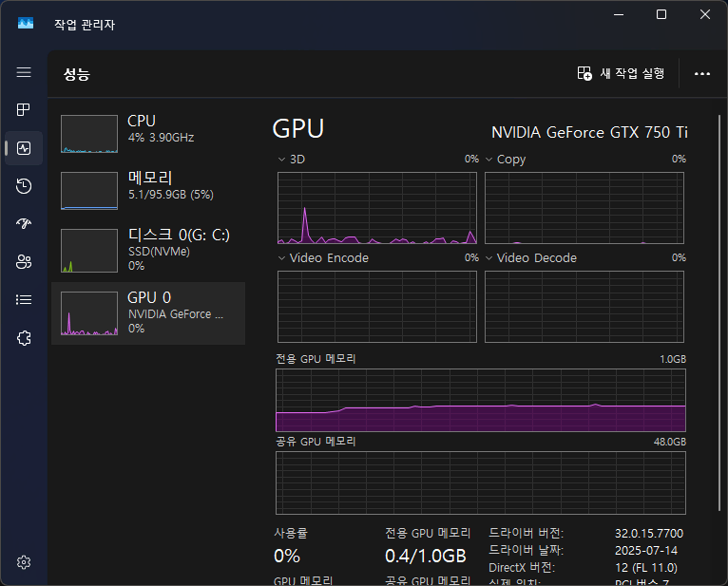Click the 디스크 0 mini graph thumbnail
The image size is (728, 586).
[89, 251]
